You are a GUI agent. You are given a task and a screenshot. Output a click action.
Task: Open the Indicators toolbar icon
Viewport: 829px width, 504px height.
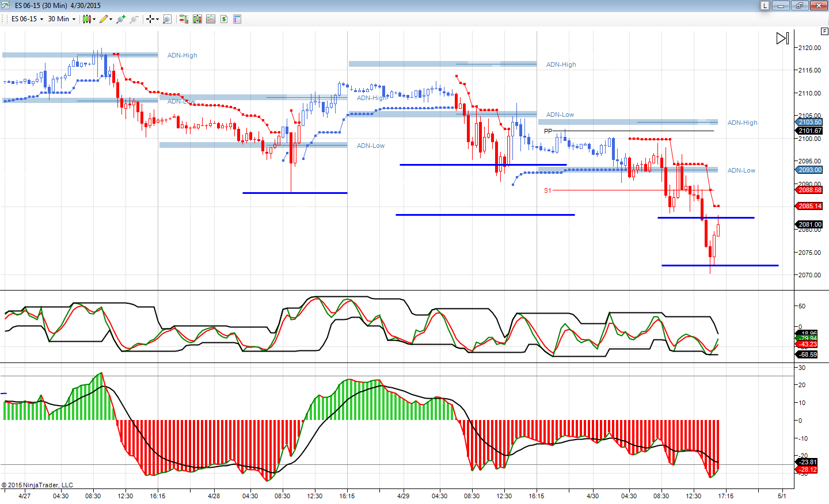pos(211,19)
